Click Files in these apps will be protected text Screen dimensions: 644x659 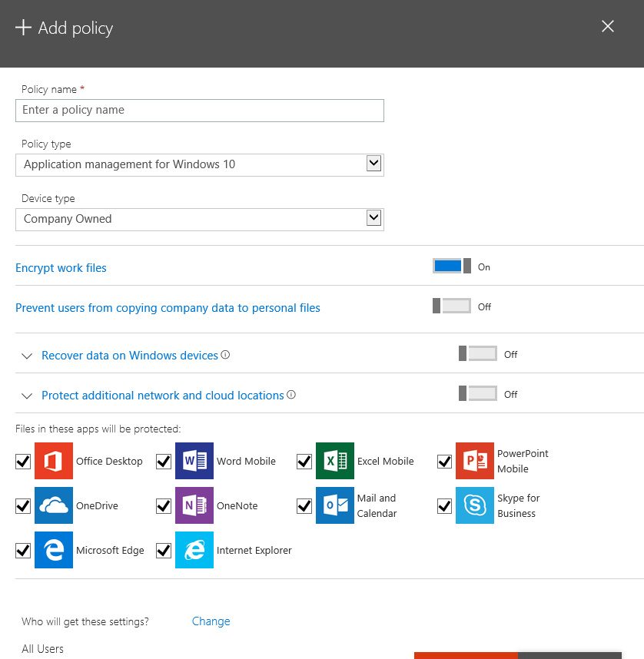point(98,429)
